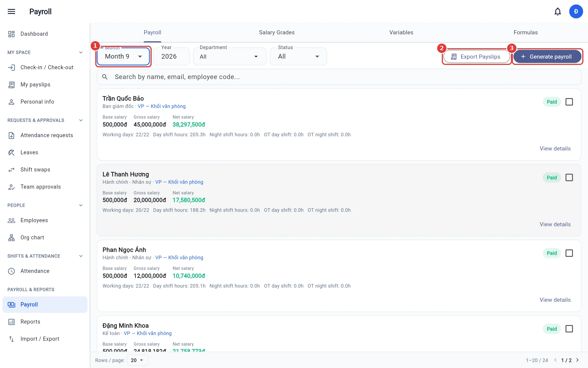
Task: Click the Generate payroll button
Action: pos(547,57)
